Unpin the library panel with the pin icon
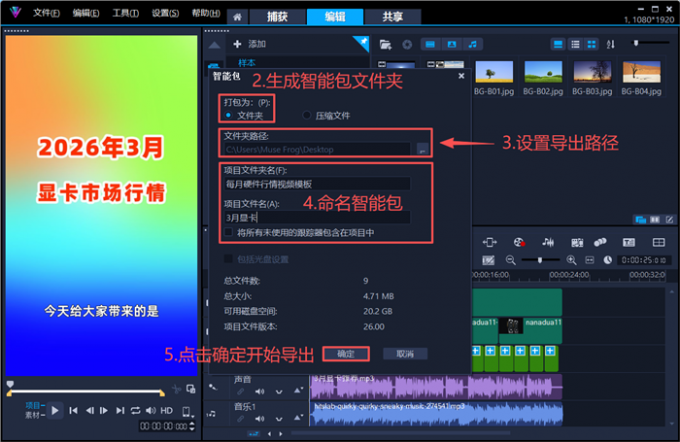Screen dimensions: 680x442 click(363, 42)
